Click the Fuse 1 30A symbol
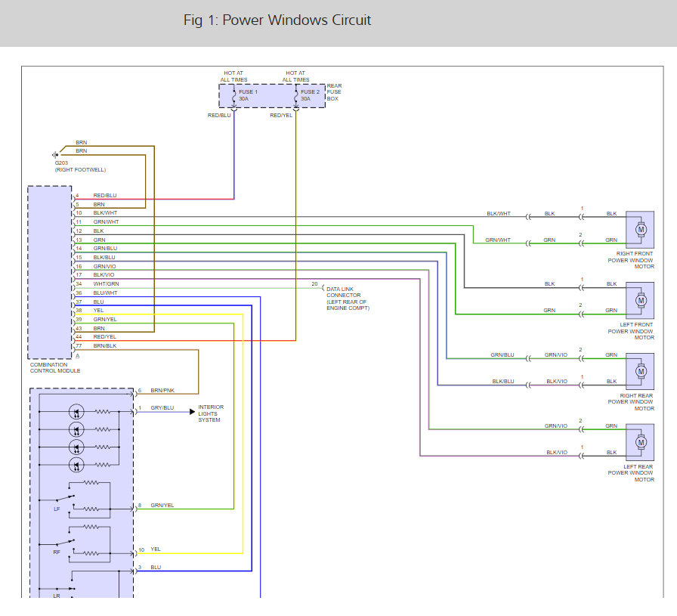Screen dimensions: 677x616 (x=234, y=95)
